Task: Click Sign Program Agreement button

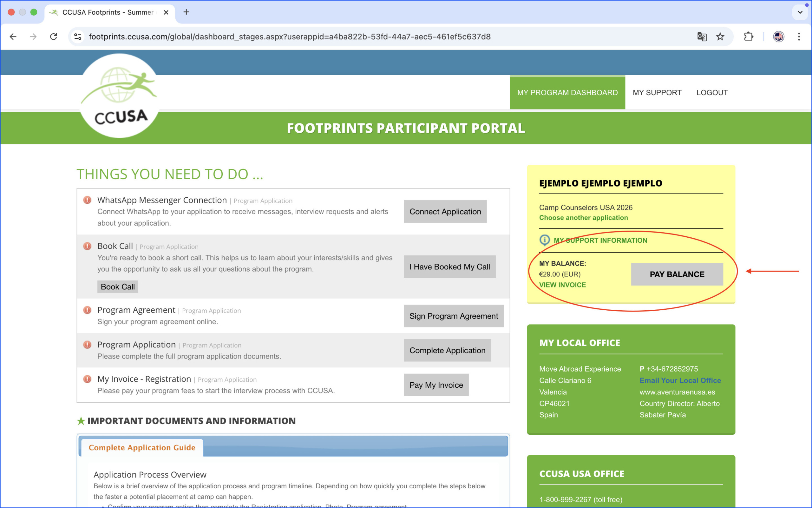Action: point(453,316)
